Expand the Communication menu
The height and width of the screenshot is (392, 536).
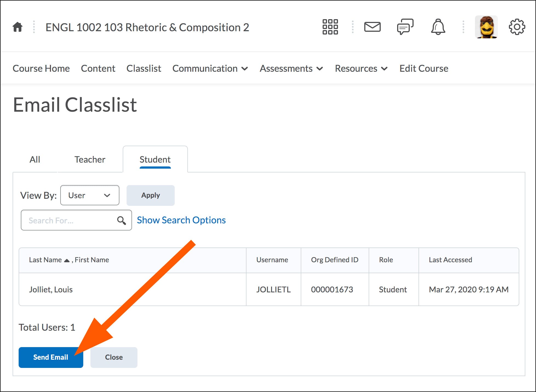210,68
